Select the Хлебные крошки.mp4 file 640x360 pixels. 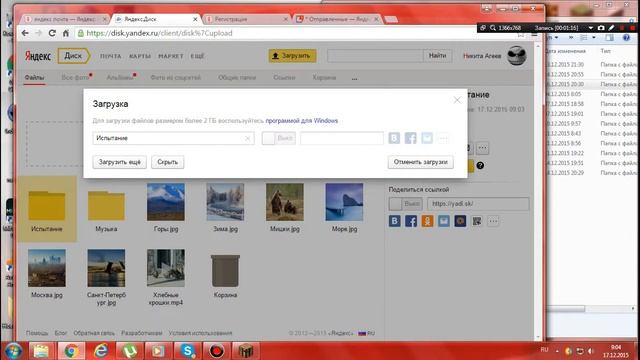click(166, 268)
